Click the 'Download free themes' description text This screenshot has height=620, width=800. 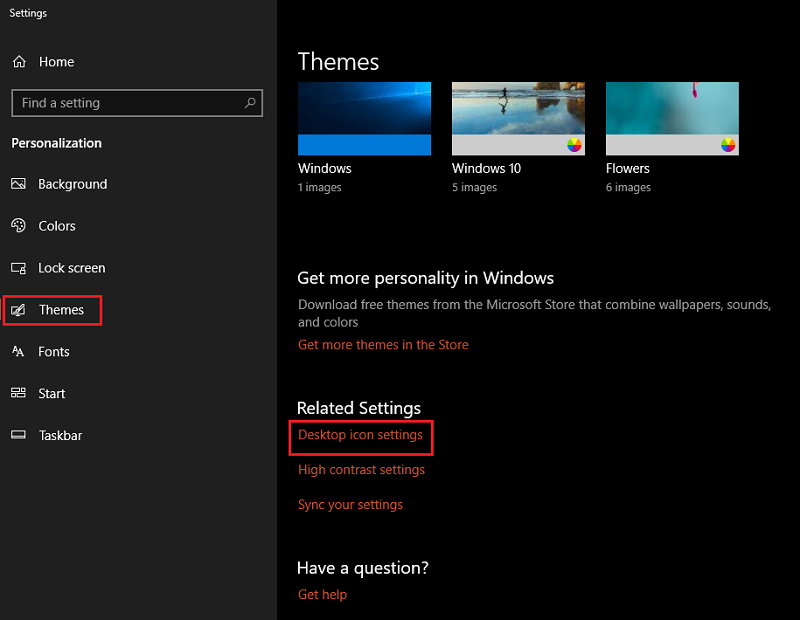(534, 313)
